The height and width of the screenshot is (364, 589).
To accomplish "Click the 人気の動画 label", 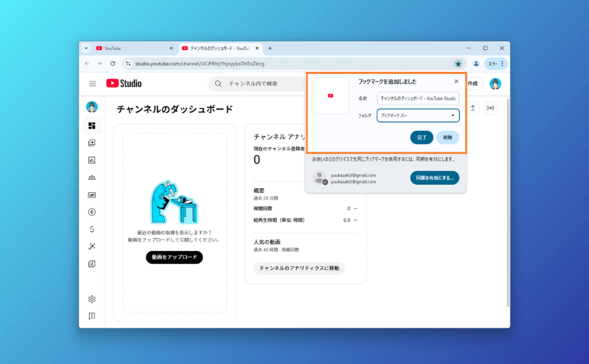I will (x=266, y=242).
